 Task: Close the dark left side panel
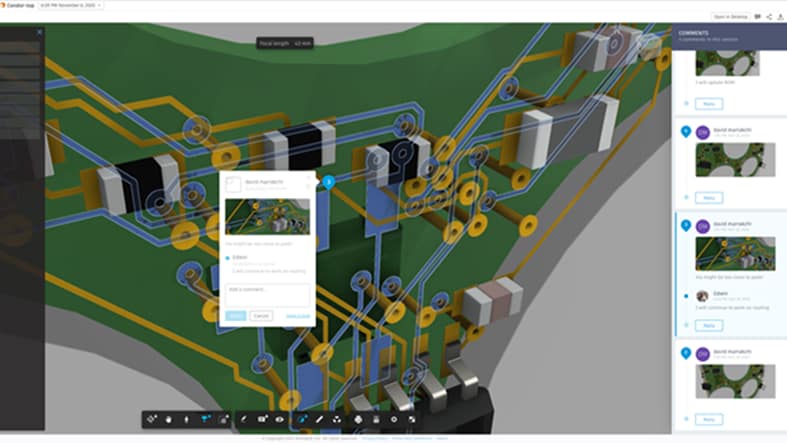[x=40, y=32]
